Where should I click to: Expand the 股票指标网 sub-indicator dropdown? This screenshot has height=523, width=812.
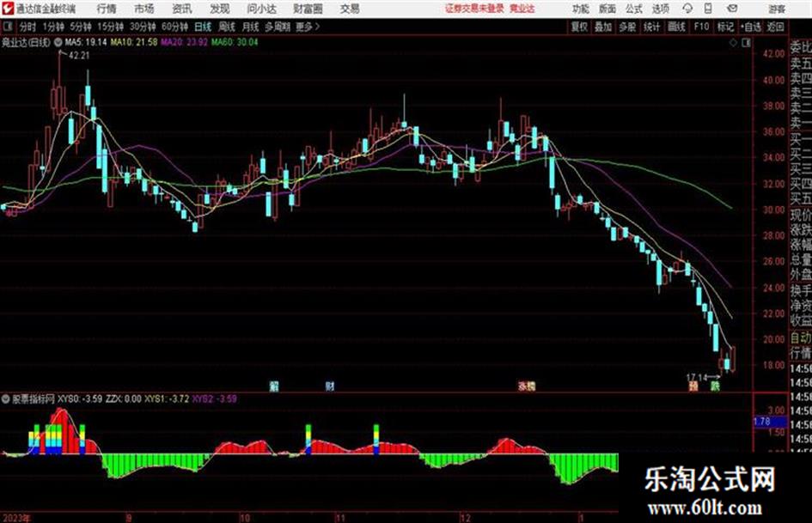(x=6, y=398)
